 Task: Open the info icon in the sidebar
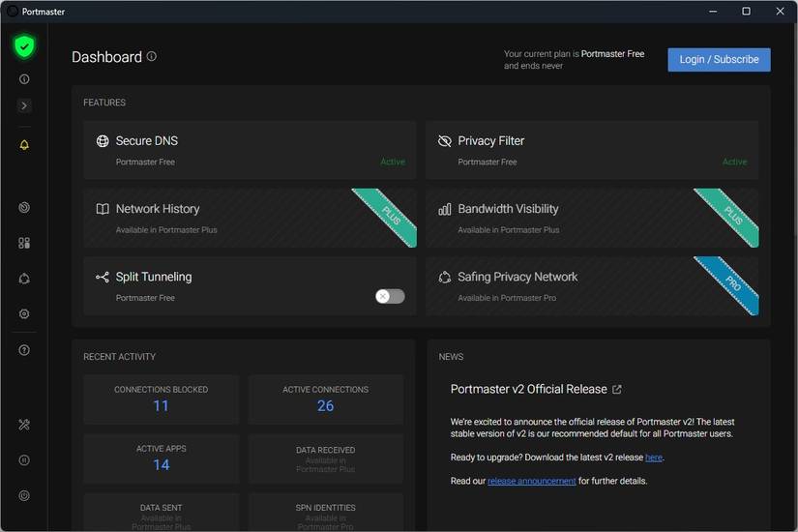(24, 79)
